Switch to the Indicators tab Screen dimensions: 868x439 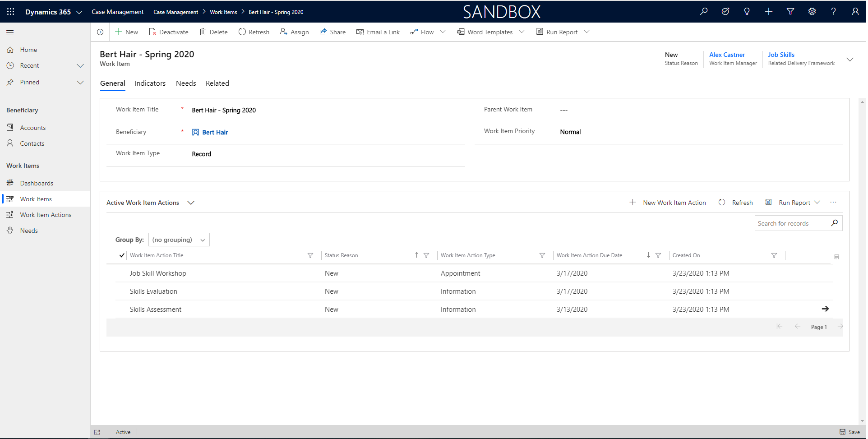150,83
